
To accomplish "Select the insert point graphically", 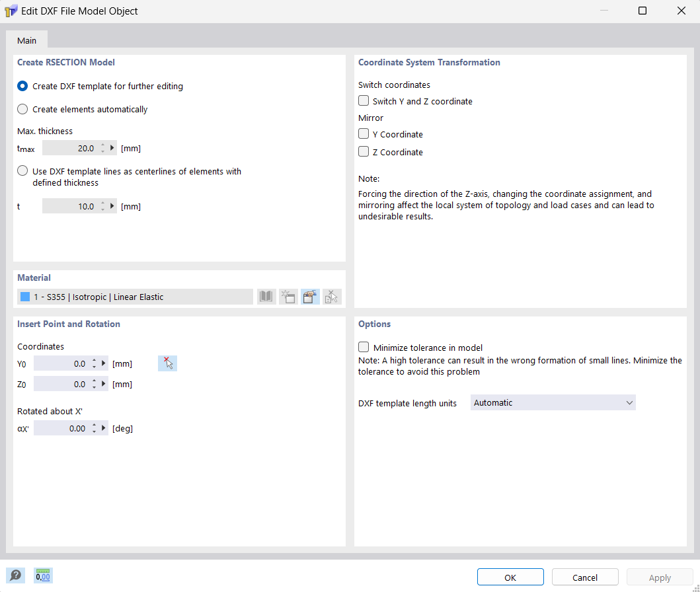I will 167,363.
